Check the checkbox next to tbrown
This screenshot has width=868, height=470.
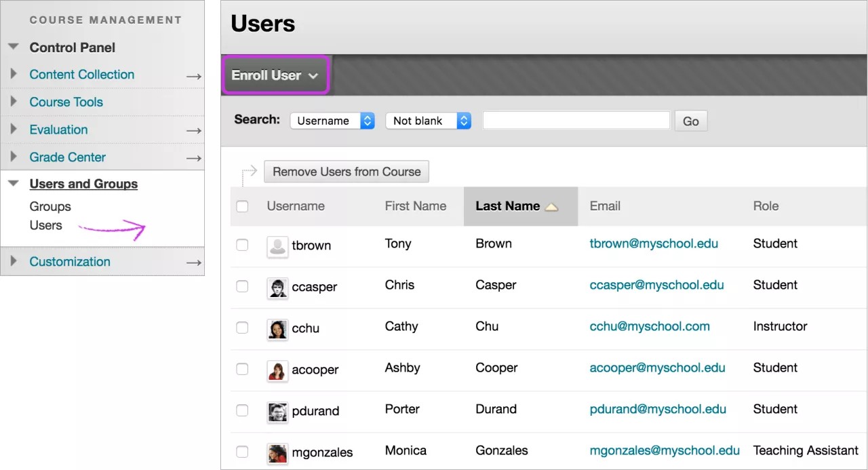[242, 245]
